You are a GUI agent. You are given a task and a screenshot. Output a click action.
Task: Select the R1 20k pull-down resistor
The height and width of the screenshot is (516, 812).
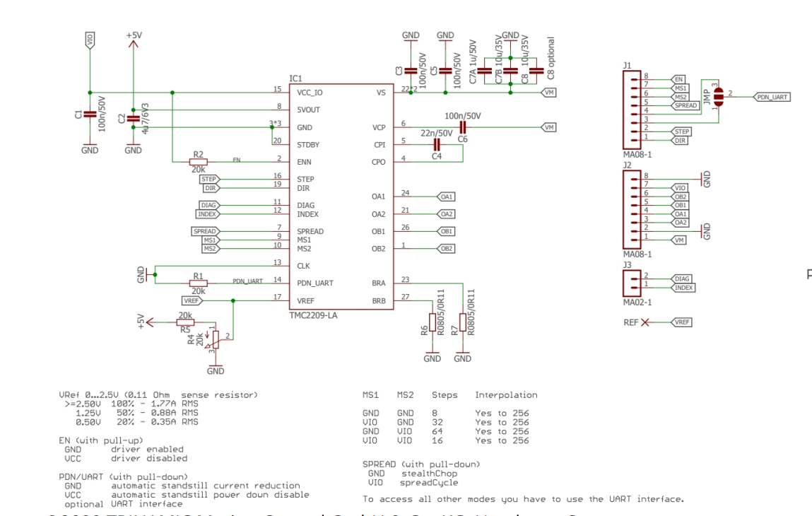(x=199, y=283)
